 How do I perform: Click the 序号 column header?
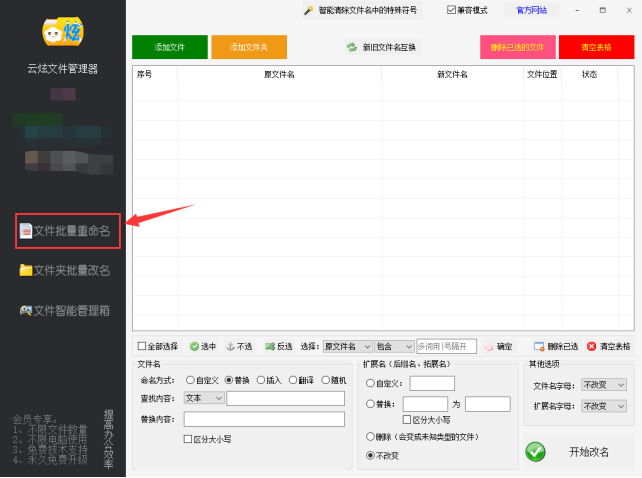point(155,74)
